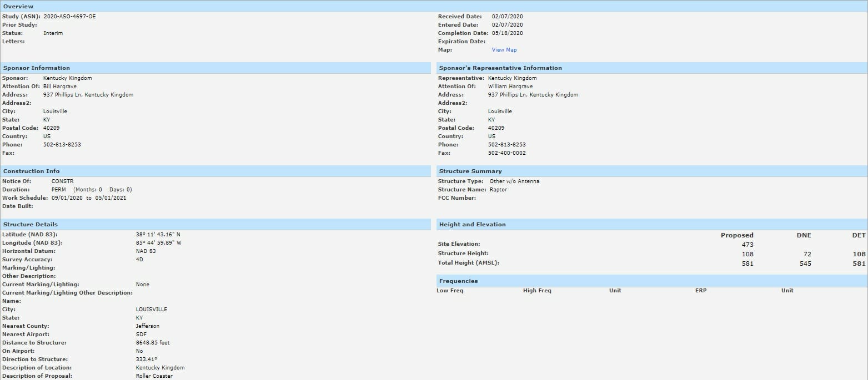Click the nearest airport value SDF
The image size is (868, 380).
coord(141,335)
